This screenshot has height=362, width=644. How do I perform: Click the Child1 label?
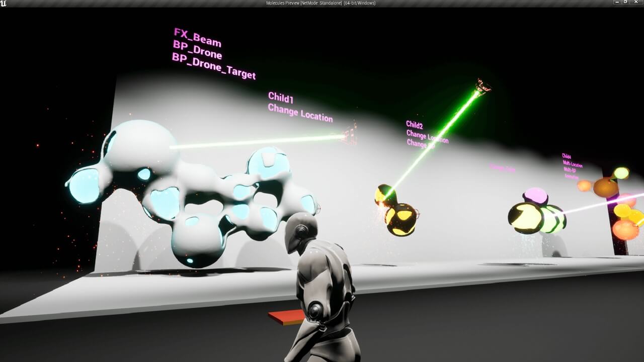[x=281, y=97]
